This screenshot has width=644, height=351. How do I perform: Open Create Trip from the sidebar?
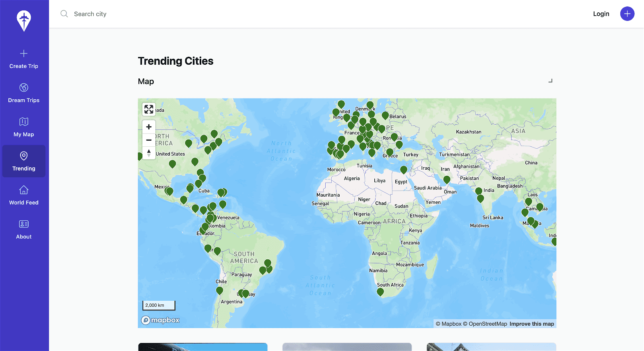coord(24,59)
